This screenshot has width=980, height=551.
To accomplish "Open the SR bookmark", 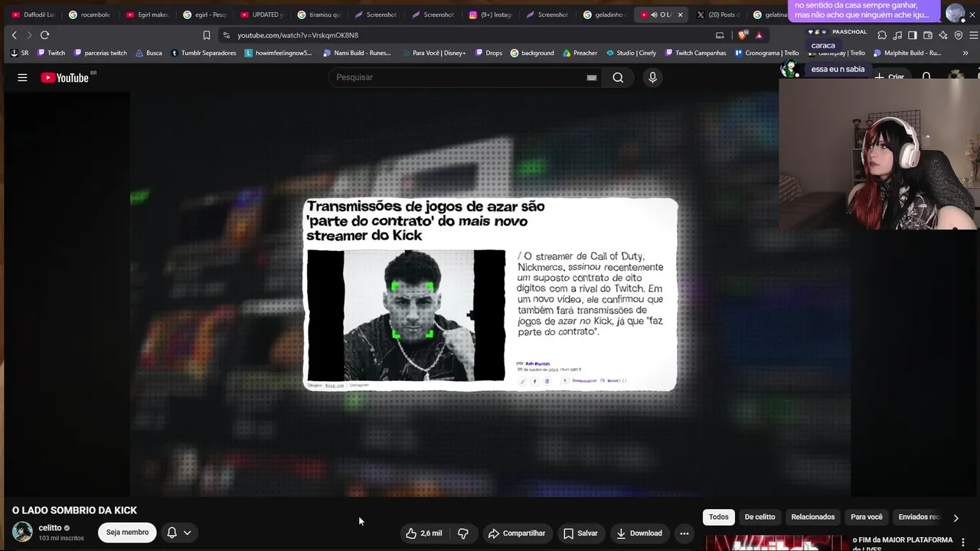I will coord(20,53).
